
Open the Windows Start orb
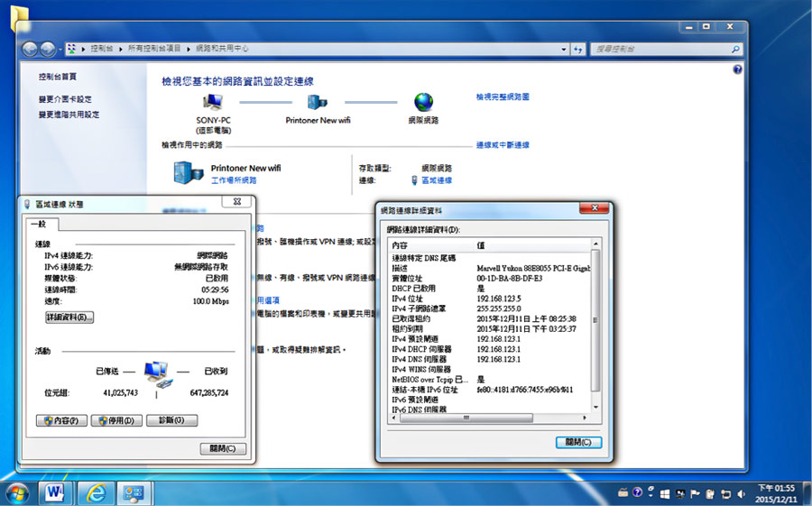coord(17,493)
